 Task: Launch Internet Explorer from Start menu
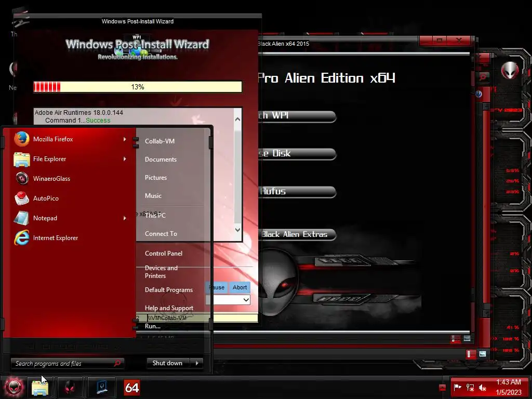tap(70, 238)
